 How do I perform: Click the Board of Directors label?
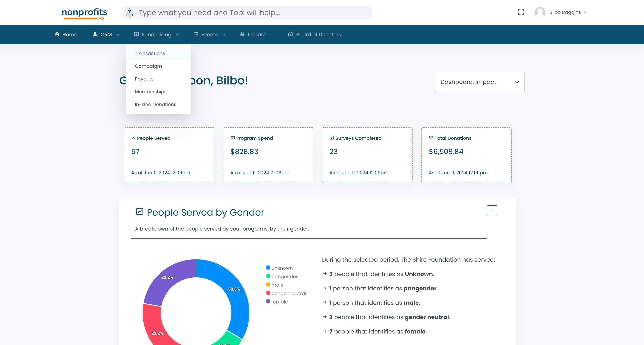(319, 34)
